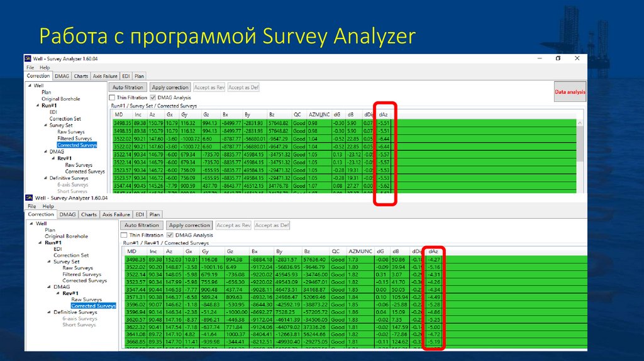This screenshot has width=644, height=361.
Task: Click the vertical scrollbar thumb in upper window table
Action: (580, 144)
